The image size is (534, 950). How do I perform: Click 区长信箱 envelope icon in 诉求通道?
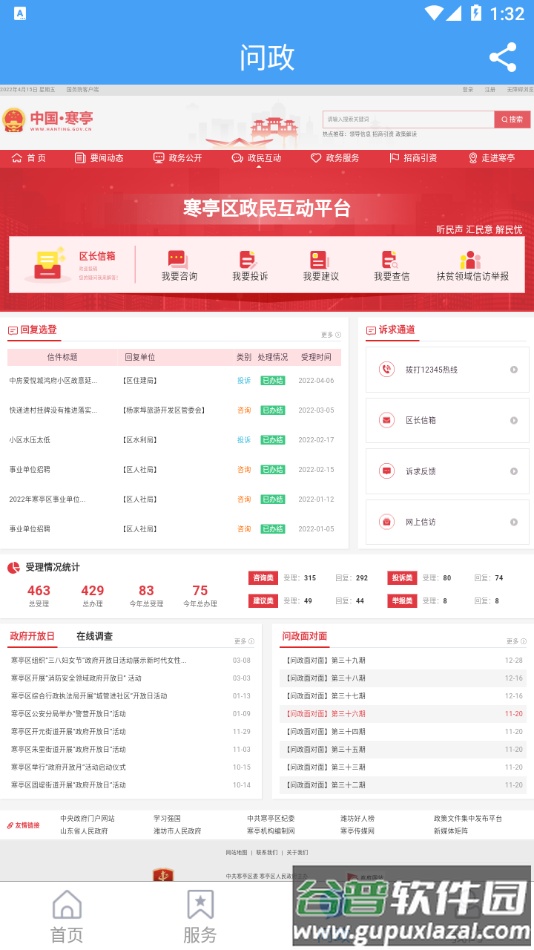[x=387, y=420]
